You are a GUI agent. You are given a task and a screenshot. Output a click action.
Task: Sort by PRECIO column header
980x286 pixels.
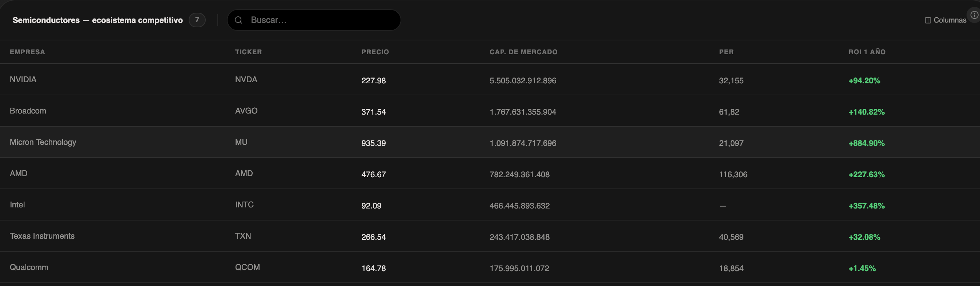tap(375, 52)
